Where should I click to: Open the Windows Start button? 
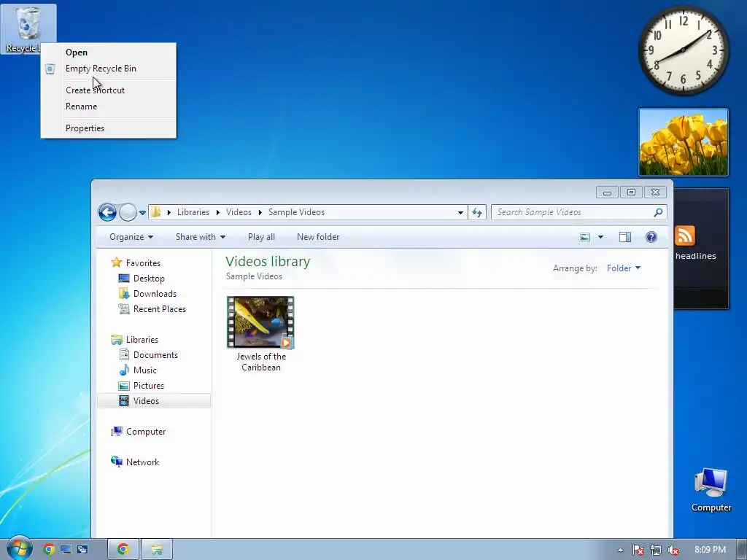[19, 548]
